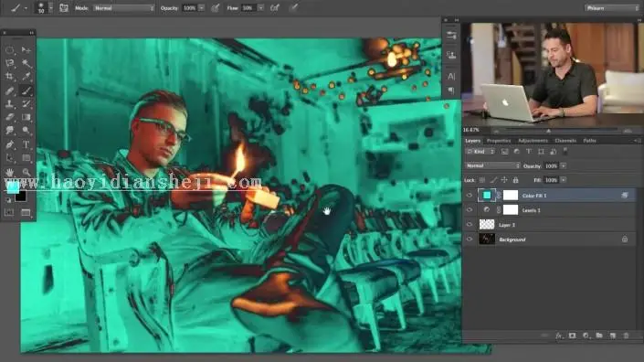Delete layer trash icon
This screenshot has width=644, height=362.
(626, 335)
